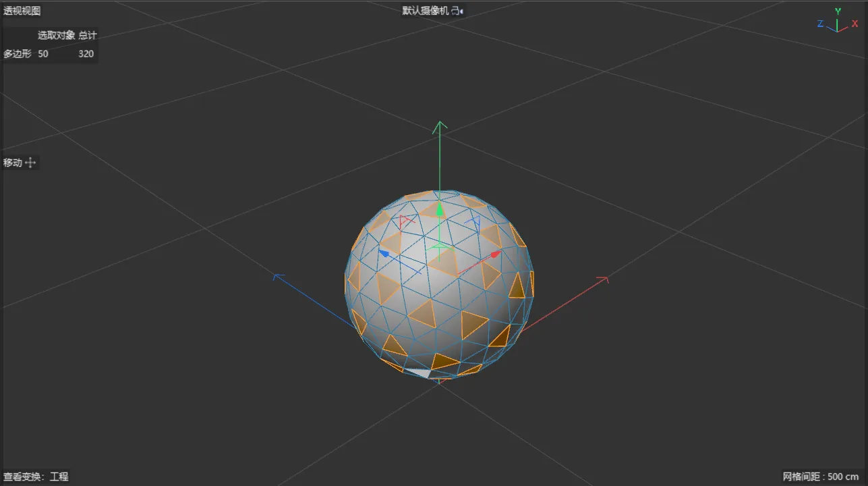Click the 查看变换: 工程 status text

[36, 477]
